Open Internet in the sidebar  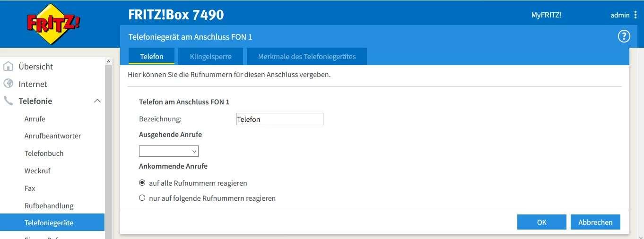[33, 84]
